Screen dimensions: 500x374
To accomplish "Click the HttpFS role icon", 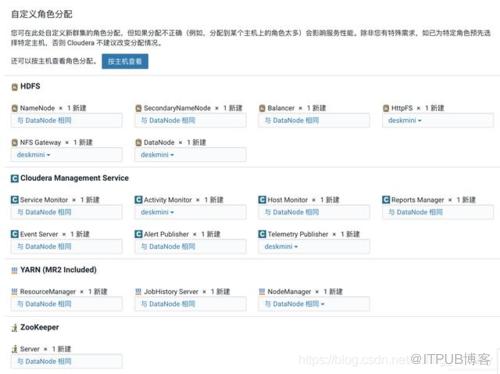I will [386, 108].
